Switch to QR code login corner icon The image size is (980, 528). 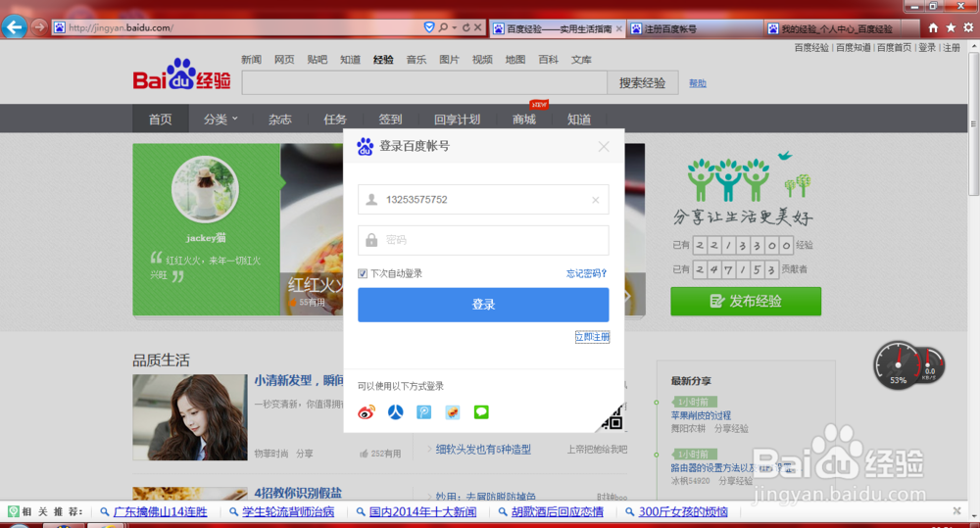(612, 417)
